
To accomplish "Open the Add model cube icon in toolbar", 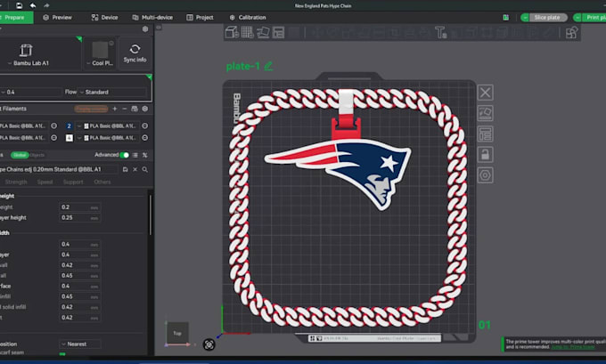I will (x=232, y=32).
